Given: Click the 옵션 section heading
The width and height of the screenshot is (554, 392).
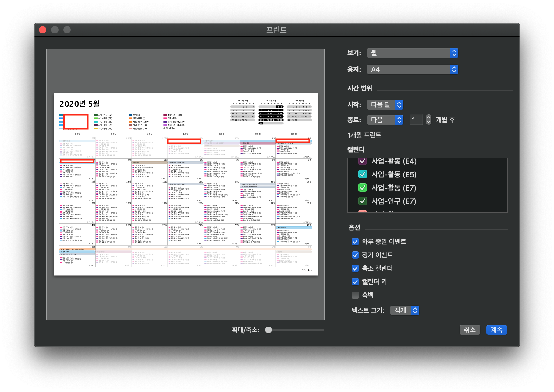Looking at the screenshot, I should [x=354, y=227].
